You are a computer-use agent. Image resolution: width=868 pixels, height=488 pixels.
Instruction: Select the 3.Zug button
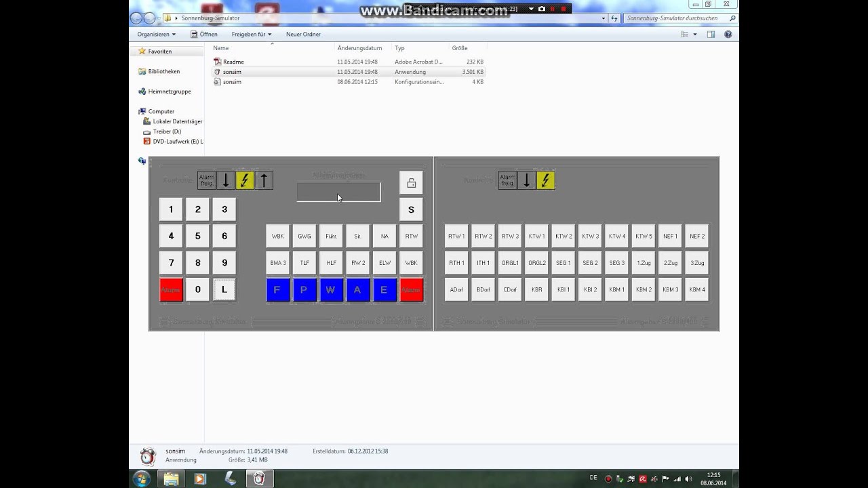[x=697, y=263]
